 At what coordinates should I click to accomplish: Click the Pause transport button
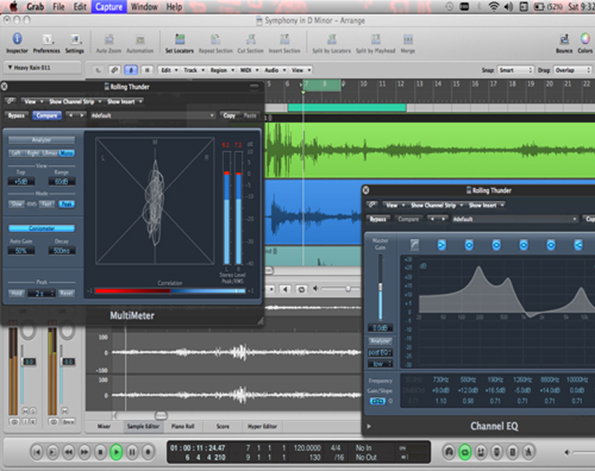pyautogui.click(x=132, y=452)
